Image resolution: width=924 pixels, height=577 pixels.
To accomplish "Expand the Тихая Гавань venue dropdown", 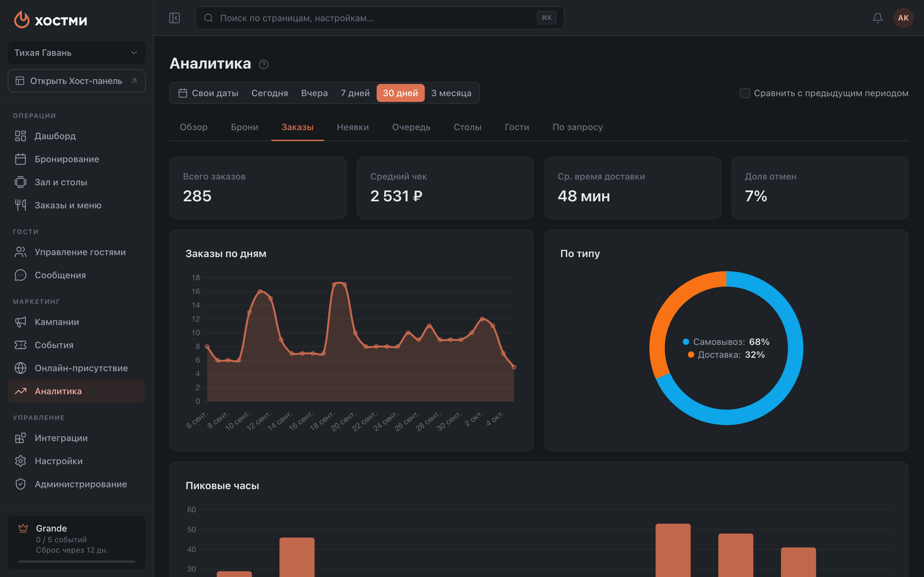I will [76, 53].
